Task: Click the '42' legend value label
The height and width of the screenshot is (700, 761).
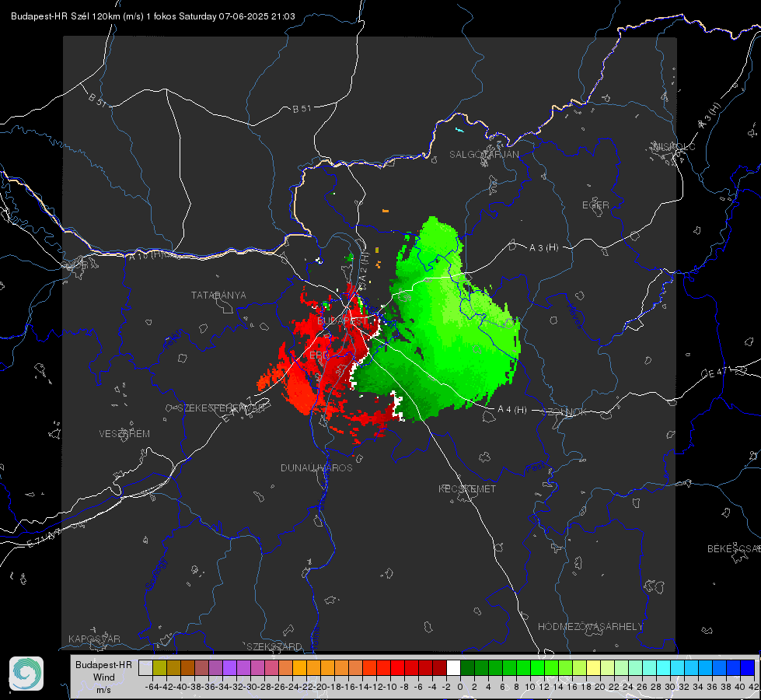Action: (753, 687)
